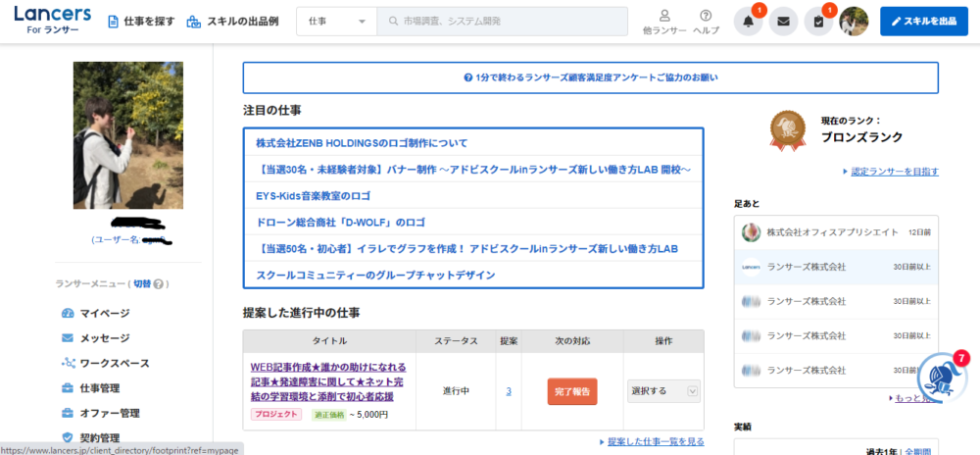Click the ワークスペース network icon

[68, 363]
